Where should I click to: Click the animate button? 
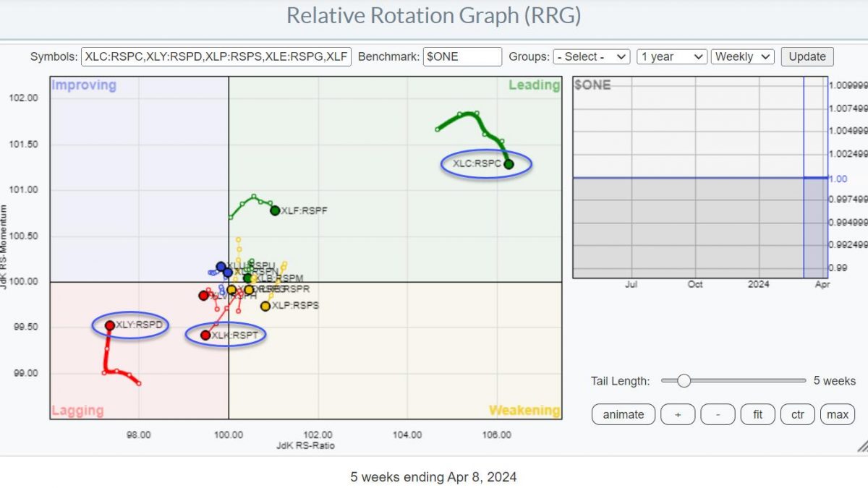point(623,414)
